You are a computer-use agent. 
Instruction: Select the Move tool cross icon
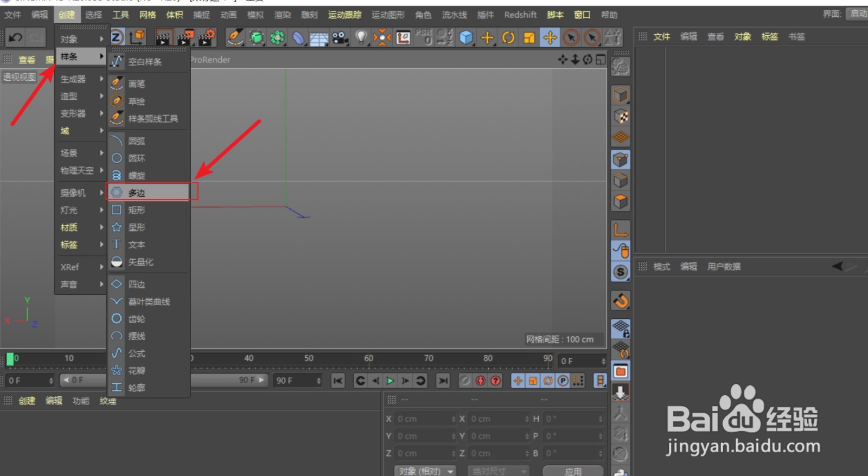[x=487, y=37]
